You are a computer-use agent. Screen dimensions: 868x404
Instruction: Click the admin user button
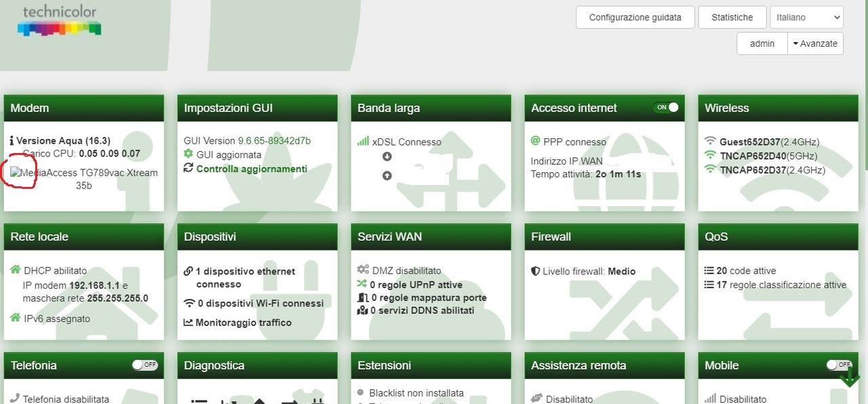click(x=762, y=43)
